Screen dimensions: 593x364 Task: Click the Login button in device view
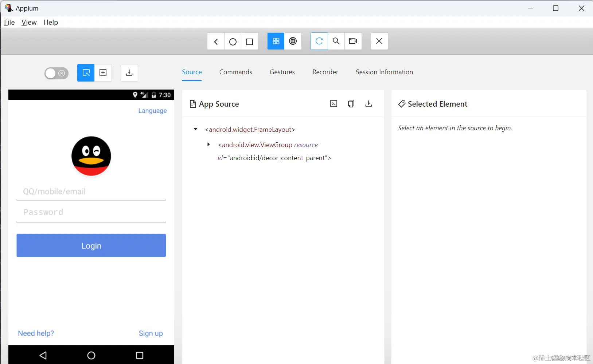[x=91, y=245]
